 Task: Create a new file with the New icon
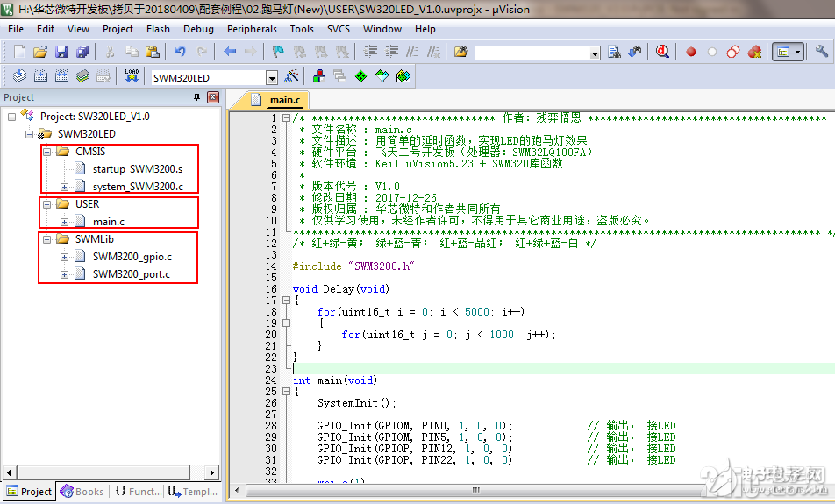19,52
